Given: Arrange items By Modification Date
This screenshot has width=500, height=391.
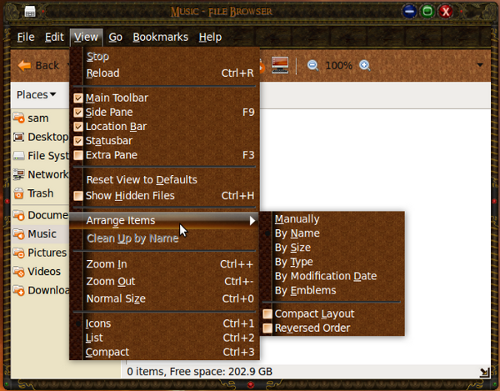Looking at the screenshot, I should tap(332, 276).
